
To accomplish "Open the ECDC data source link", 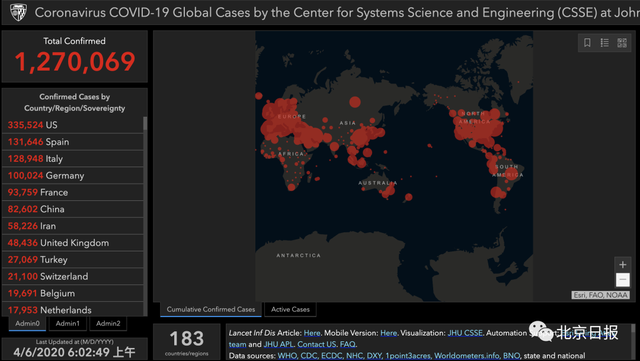I will point(331,356).
